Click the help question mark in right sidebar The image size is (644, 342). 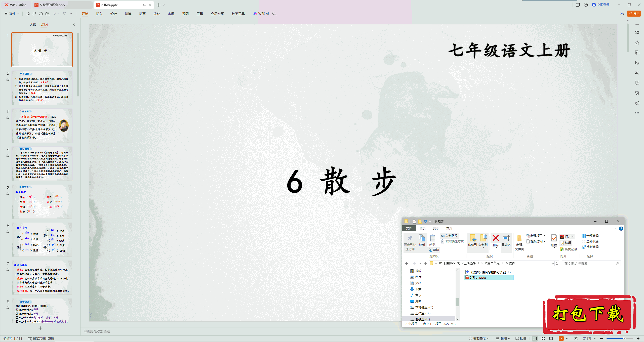pos(637,103)
